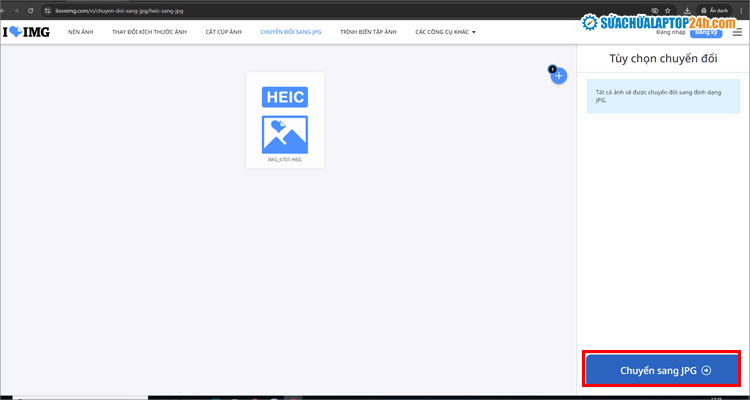Add more images with the plus button

[559, 76]
